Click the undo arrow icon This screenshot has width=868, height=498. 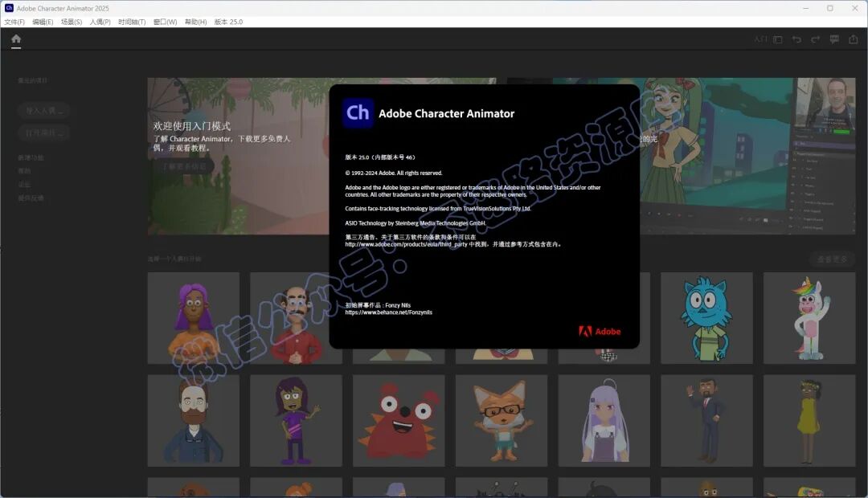coord(796,39)
